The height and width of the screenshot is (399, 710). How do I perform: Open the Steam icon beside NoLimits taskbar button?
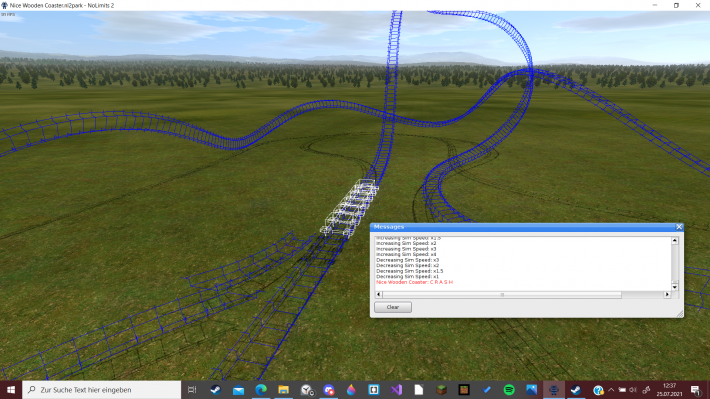pos(576,389)
